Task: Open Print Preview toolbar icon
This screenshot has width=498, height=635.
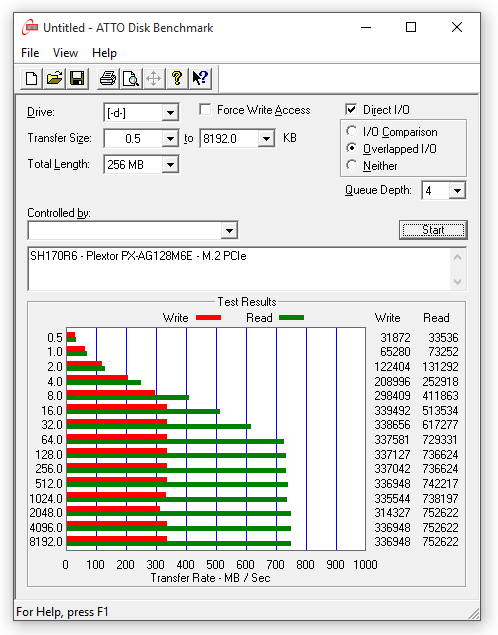Action: (x=131, y=78)
